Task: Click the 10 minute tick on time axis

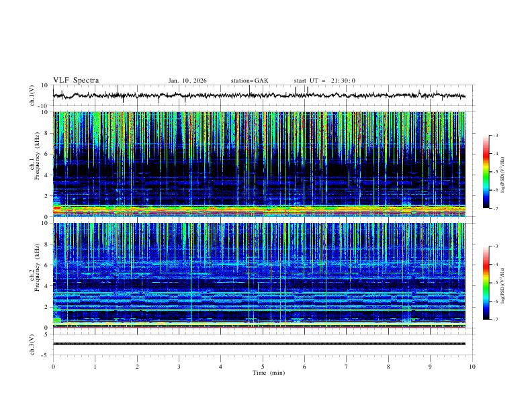Action: tap(472, 367)
